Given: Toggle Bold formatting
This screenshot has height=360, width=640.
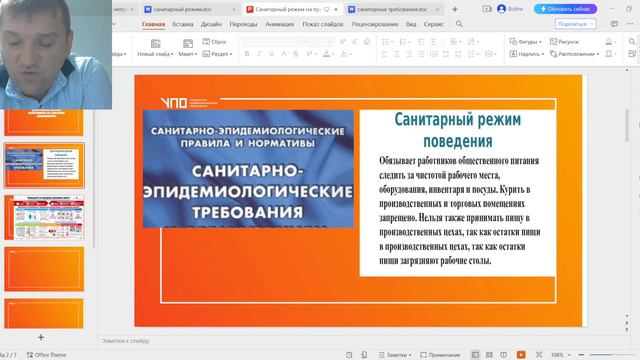Looking at the screenshot, I should (x=247, y=54).
